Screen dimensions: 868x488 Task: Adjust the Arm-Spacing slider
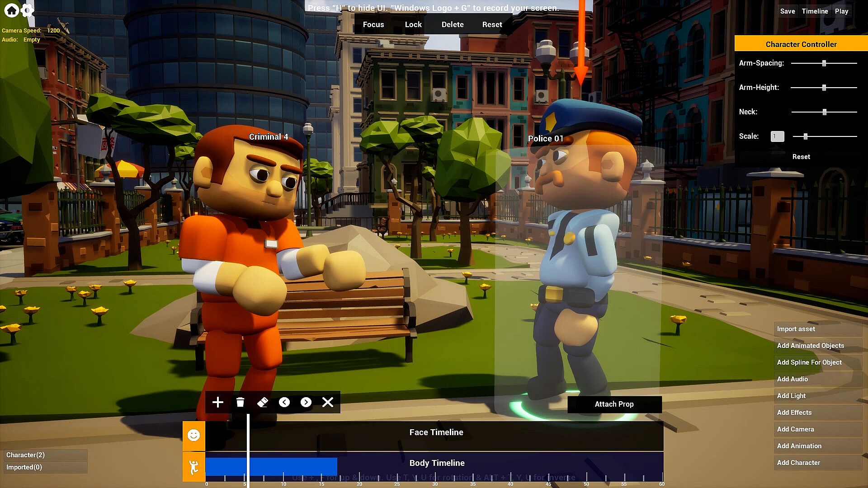tap(824, 63)
